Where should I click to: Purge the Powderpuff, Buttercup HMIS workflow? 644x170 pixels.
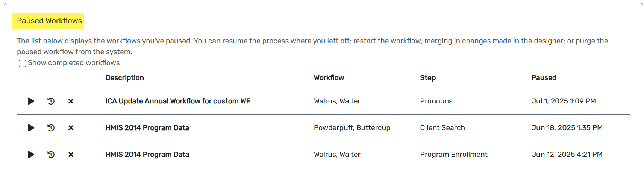[71, 128]
